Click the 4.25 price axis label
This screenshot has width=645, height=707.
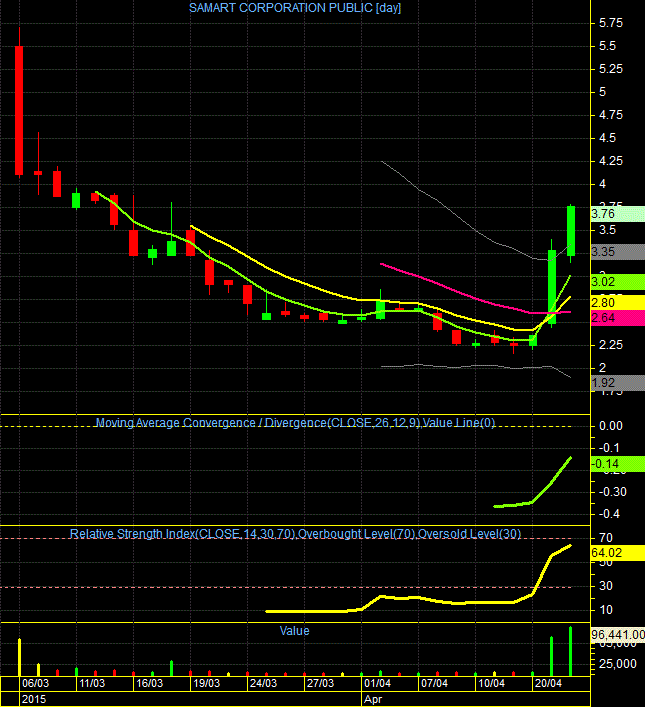[611, 161]
